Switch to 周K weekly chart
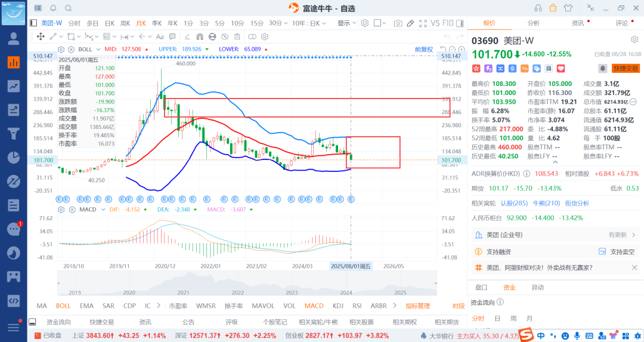 (x=125, y=23)
